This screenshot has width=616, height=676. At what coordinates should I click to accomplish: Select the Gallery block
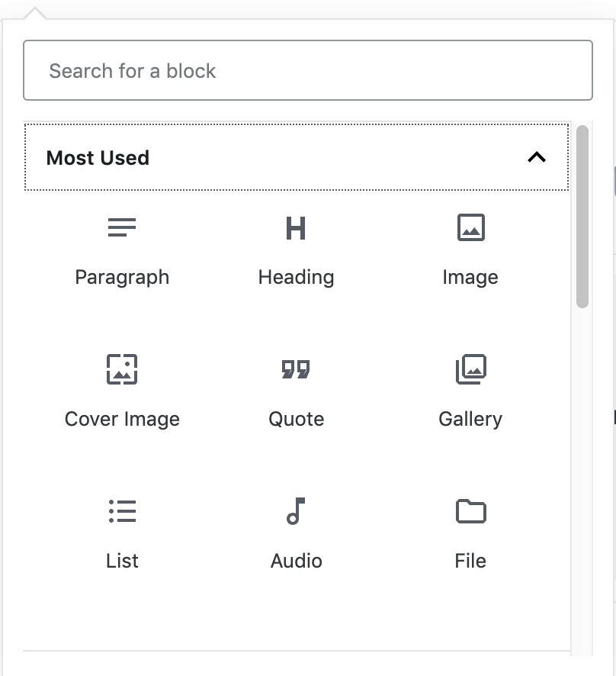click(x=470, y=369)
